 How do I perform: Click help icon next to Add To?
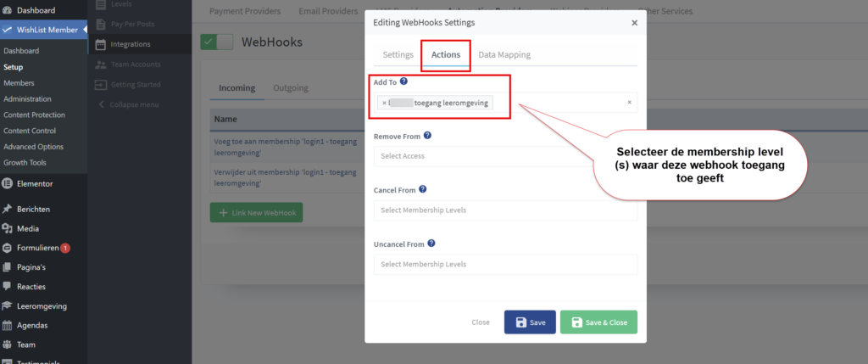(404, 81)
